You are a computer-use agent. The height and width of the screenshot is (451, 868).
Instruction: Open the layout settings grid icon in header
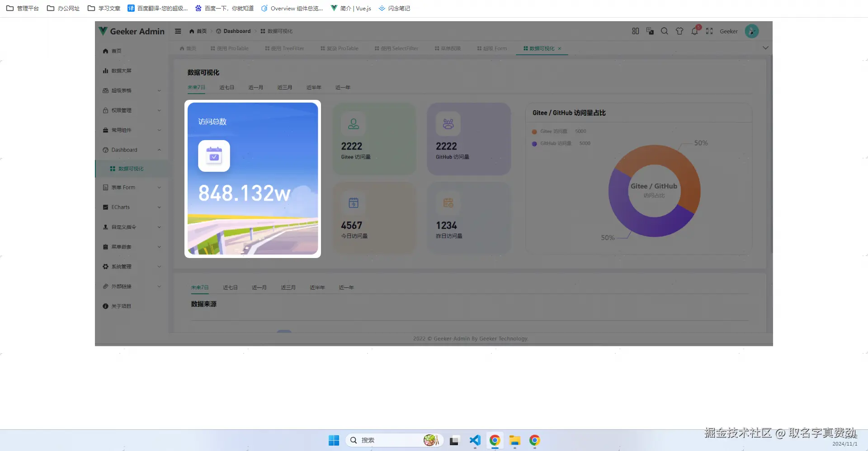tap(635, 31)
